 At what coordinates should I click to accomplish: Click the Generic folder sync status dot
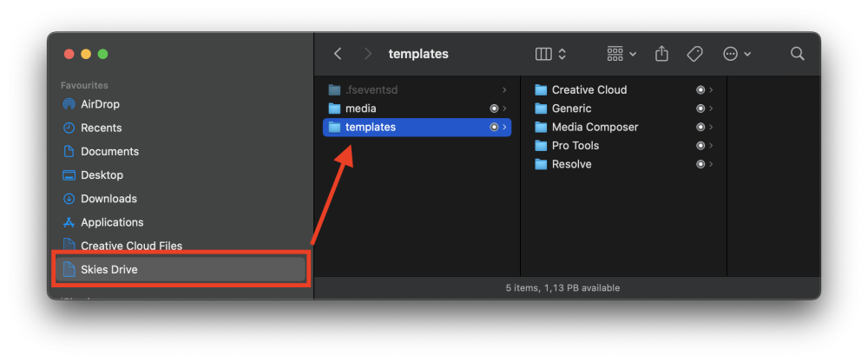click(700, 109)
